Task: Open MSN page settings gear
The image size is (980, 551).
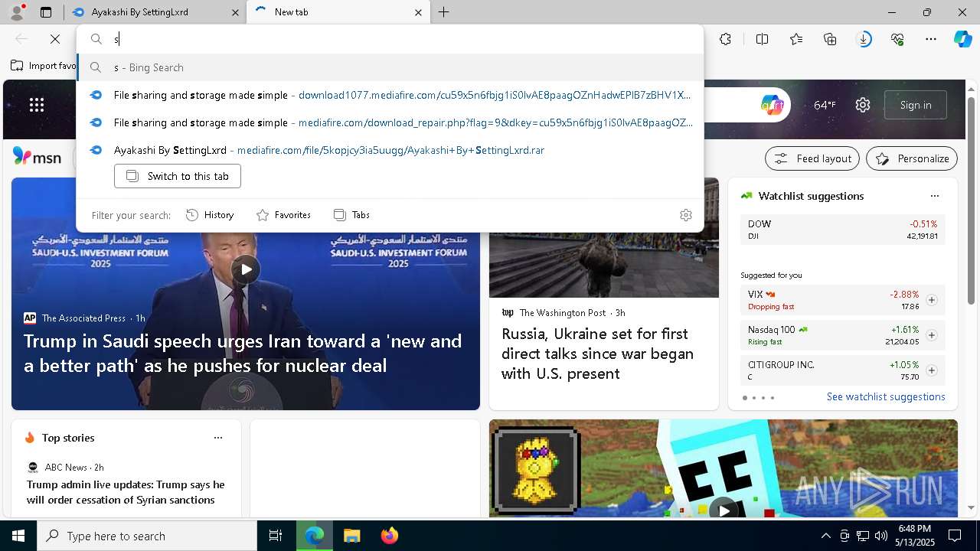Action: click(863, 105)
